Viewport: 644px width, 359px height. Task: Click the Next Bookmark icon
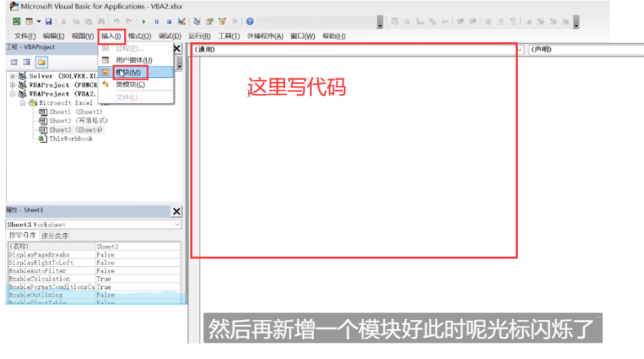pyautogui.click(x=540, y=21)
